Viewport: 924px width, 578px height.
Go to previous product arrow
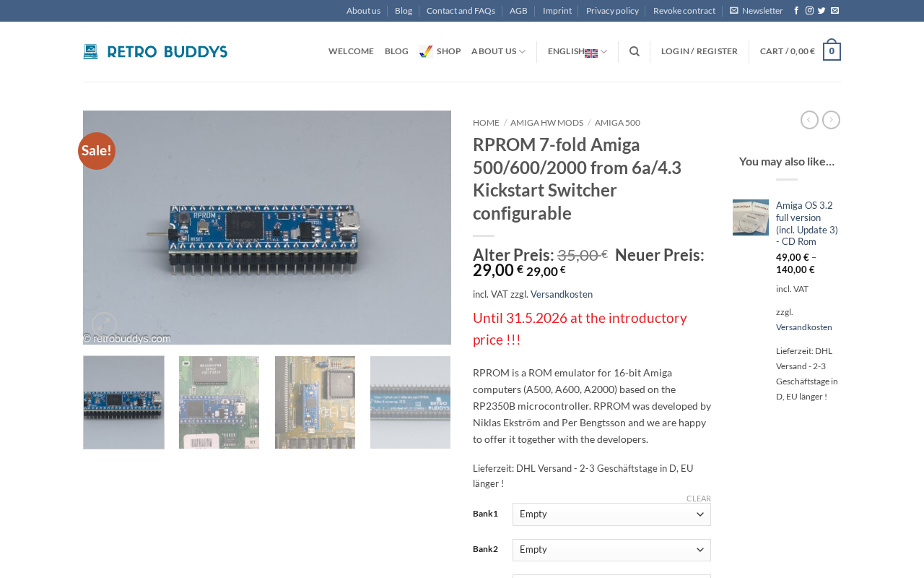pyautogui.click(x=809, y=120)
